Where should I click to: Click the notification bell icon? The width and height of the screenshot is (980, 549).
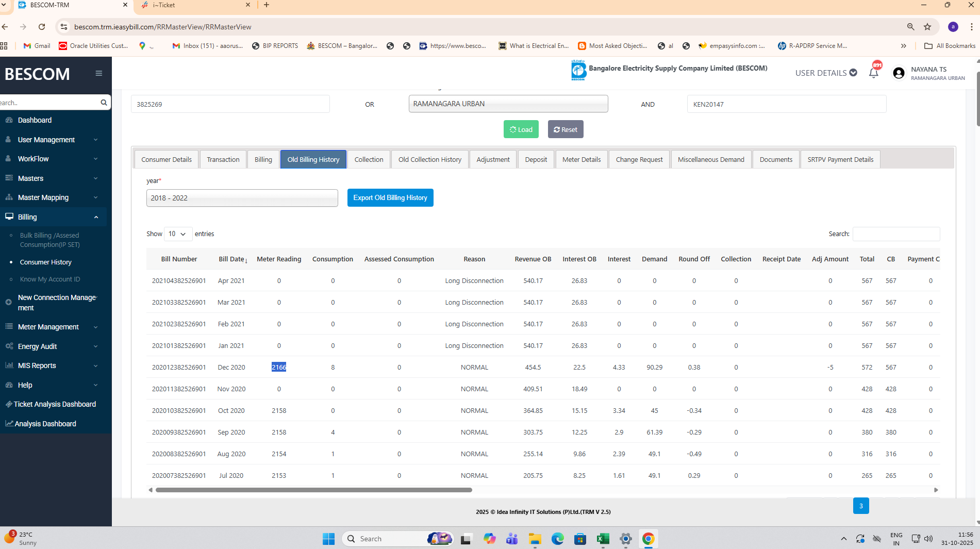pyautogui.click(x=873, y=73)
